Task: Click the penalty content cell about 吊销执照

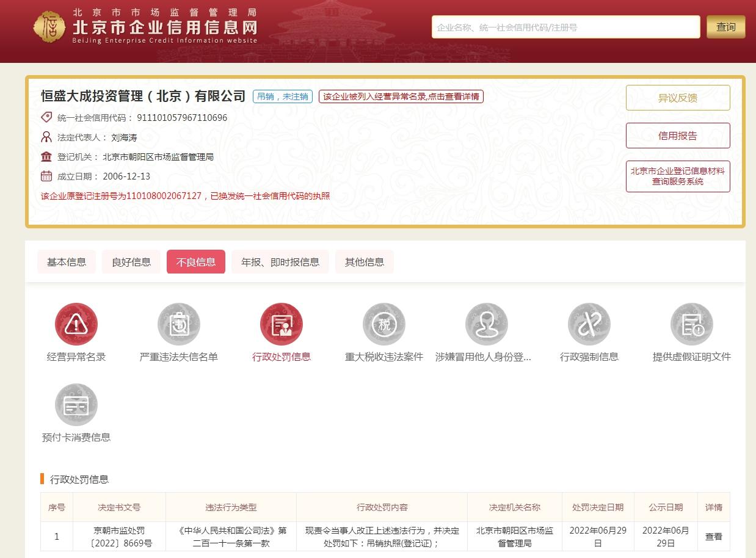Action: (x=382, y=537)
